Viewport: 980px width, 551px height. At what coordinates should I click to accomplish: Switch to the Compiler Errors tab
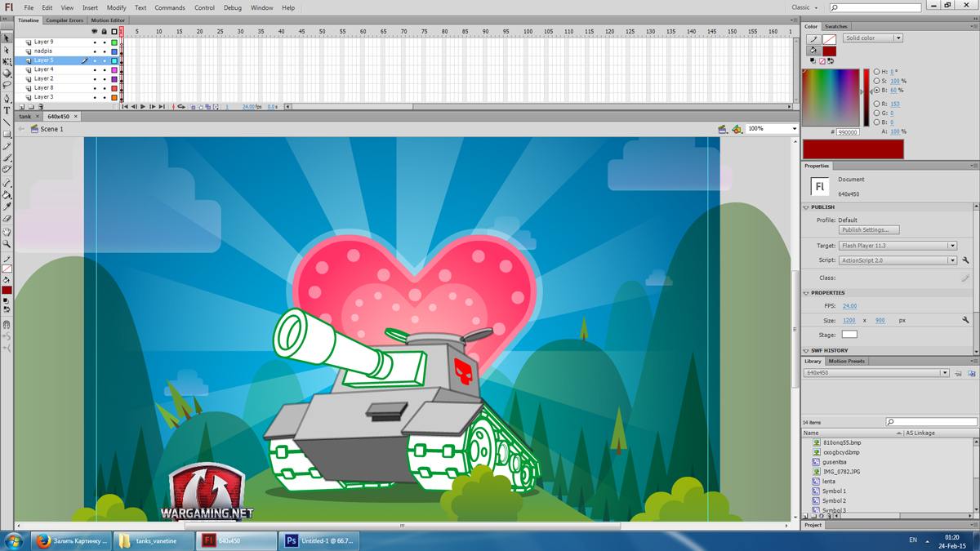tap(65, 20)
